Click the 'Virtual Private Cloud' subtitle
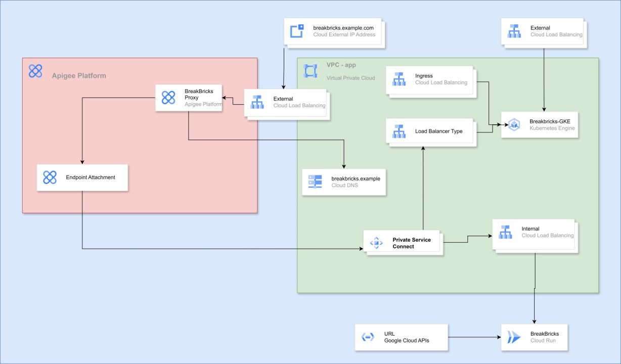The height and width of the screenshot is (364, 621). (x=351, y=78)
